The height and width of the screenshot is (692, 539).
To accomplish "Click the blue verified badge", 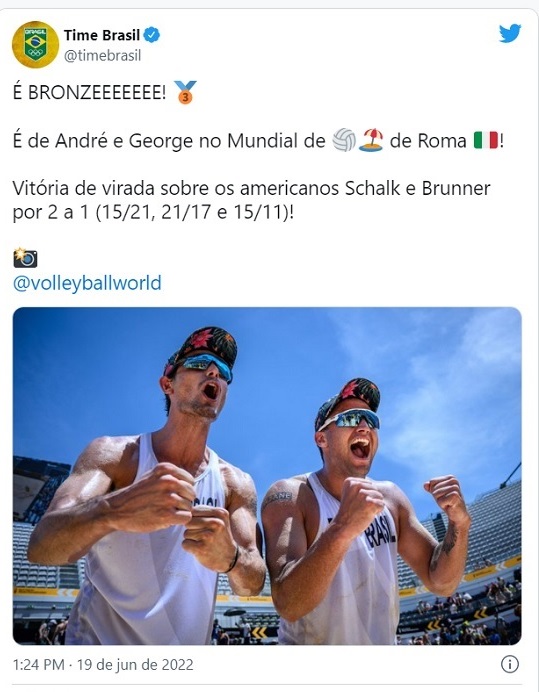I will 152,35.
